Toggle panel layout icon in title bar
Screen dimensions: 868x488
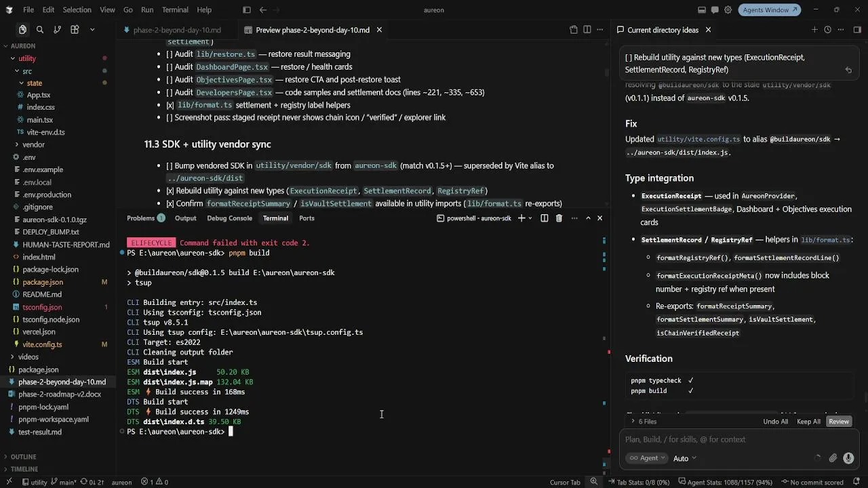[x=702, y=10]
